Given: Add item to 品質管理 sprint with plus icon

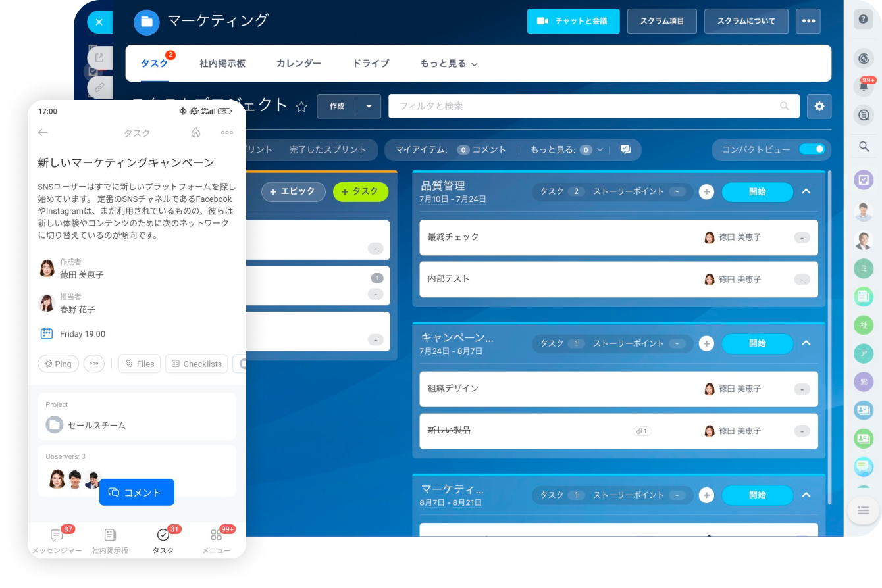Looking at the screenshot, I should [x=706, y=192].
